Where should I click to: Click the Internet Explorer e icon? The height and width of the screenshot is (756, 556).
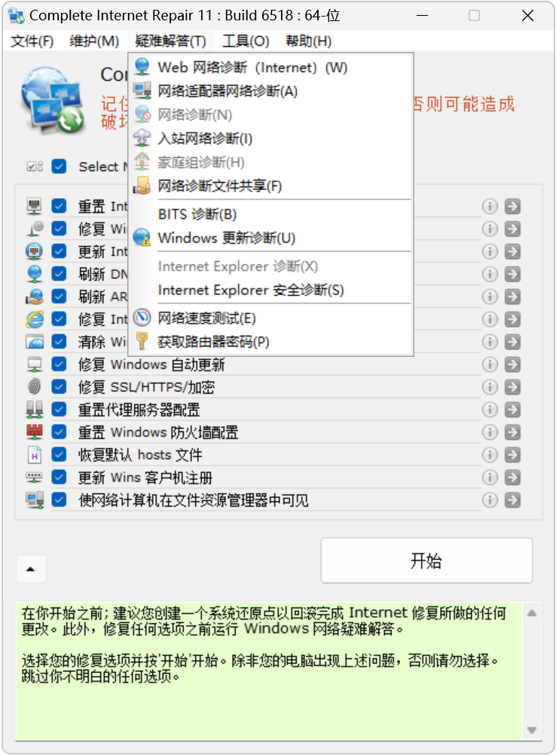point(34,319)
